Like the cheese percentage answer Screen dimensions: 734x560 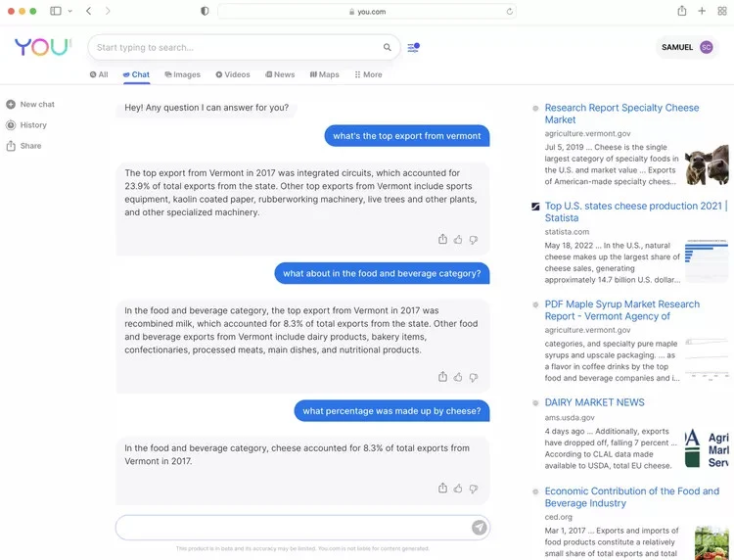(x=458, y=489)
